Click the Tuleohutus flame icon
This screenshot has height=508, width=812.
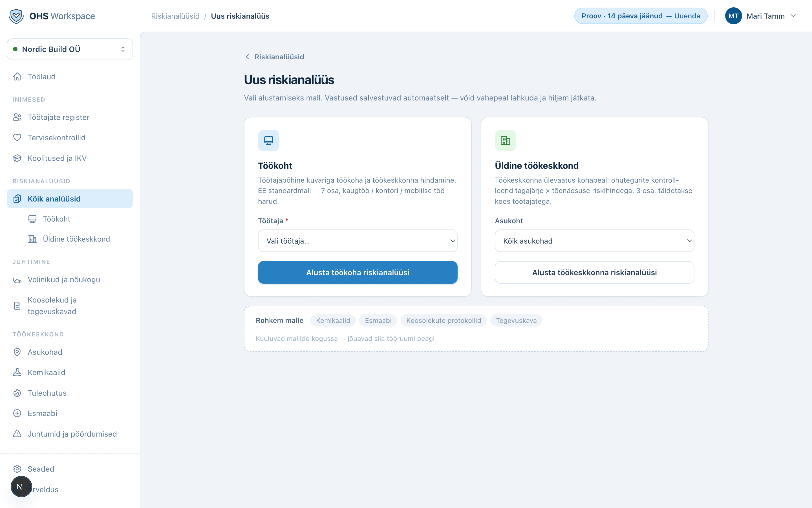pos(17,393)
